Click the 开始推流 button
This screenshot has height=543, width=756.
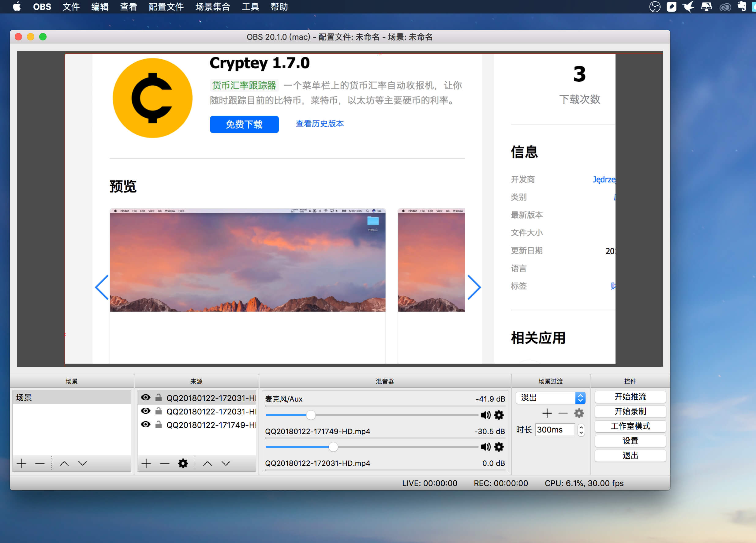[x=630, y=397]
